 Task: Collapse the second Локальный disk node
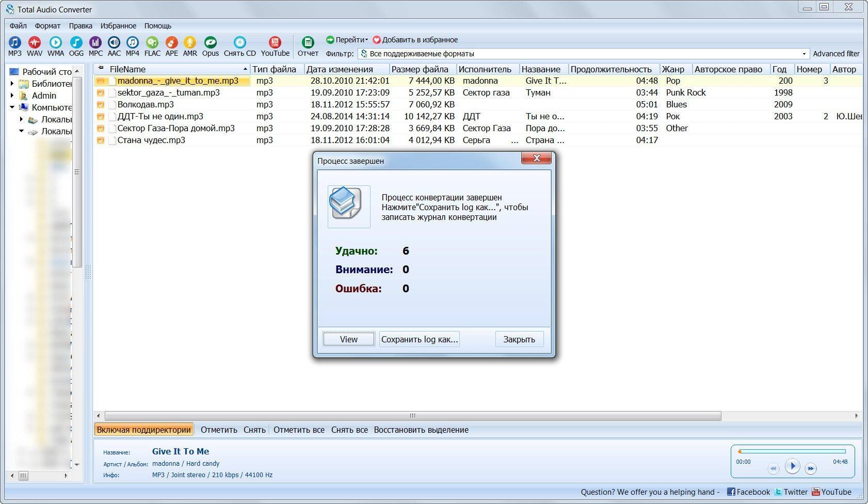coord(22,131)
